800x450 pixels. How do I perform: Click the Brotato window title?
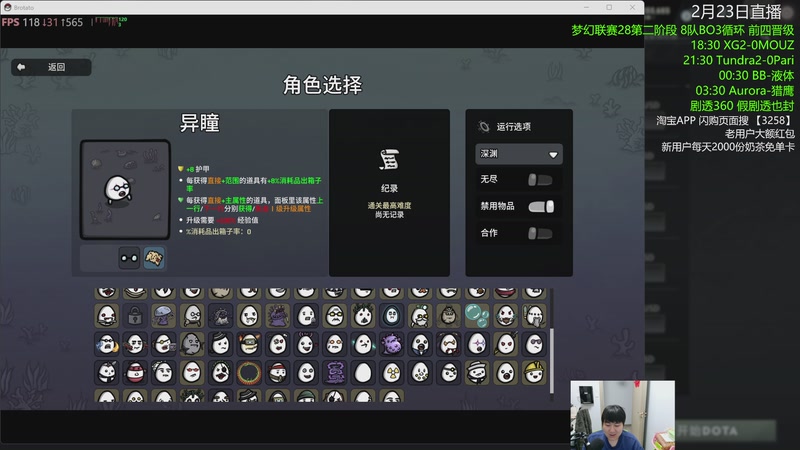point(23,8)
